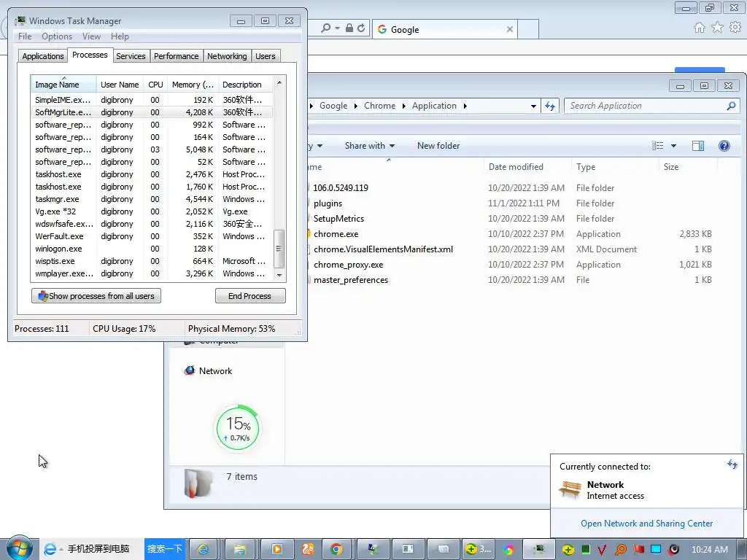Open the UC Browser taskbar button

pyautogui.click(x=307, y=549)
